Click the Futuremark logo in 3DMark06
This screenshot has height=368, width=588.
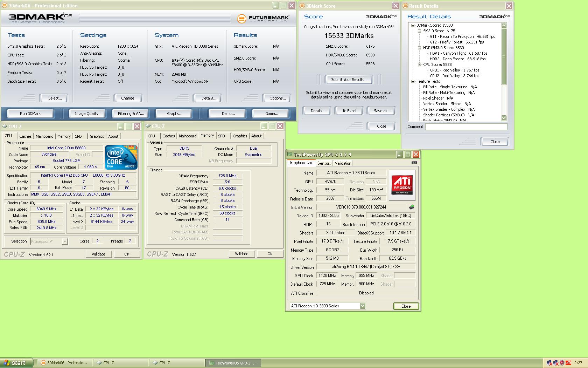point(263,19)
